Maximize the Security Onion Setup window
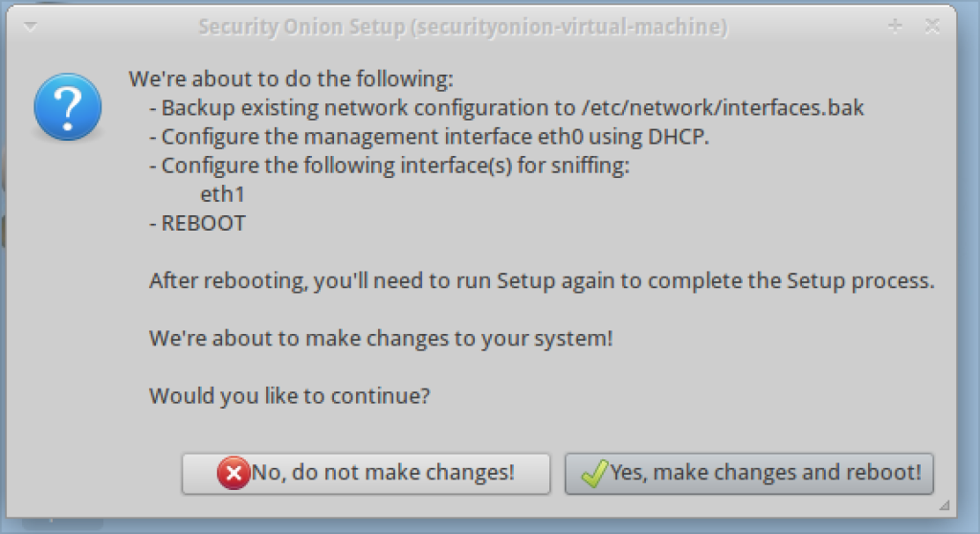This screenshot has width=980, height=534. tap(896, 27)
